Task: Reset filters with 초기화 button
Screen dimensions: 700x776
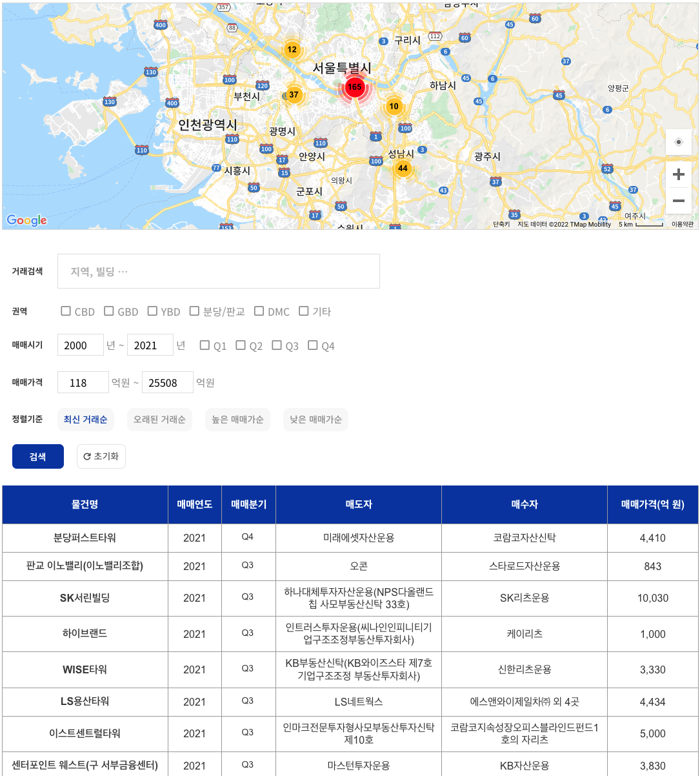Action: pyautogui.click(x=101, y=456)
